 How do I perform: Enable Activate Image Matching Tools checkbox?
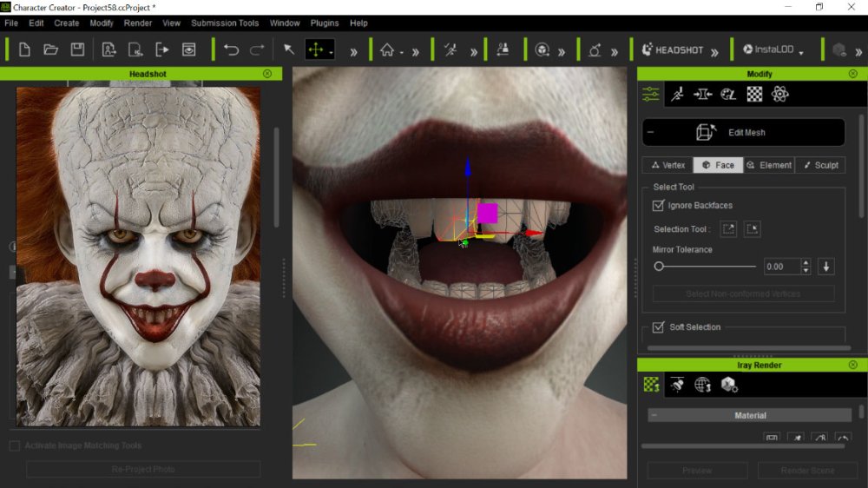[x=15, y=446]
